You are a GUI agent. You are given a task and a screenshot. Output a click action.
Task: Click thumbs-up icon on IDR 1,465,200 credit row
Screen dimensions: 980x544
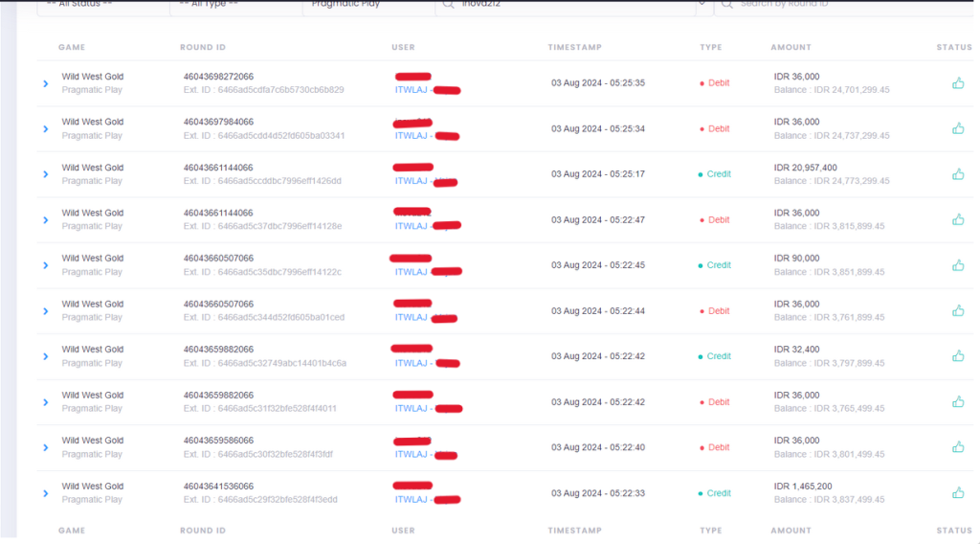point(958,493)
